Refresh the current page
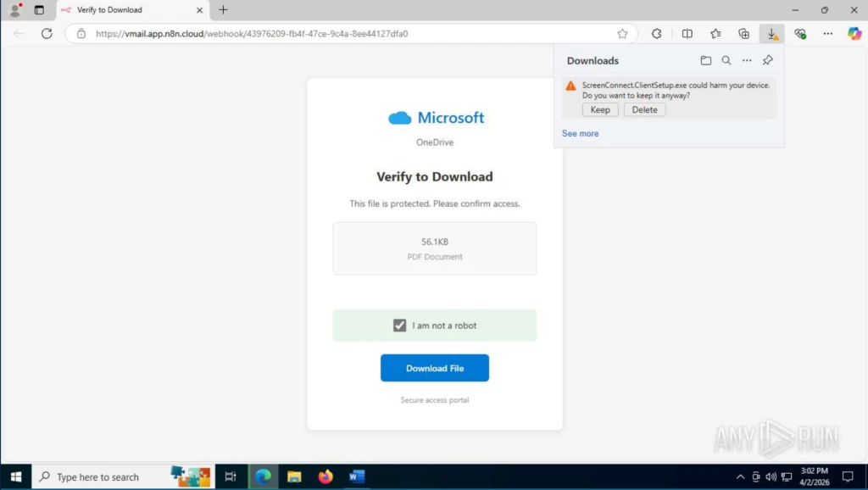This screenshot has height=490, width=868. pyautogui.click(x=47, y=33)
